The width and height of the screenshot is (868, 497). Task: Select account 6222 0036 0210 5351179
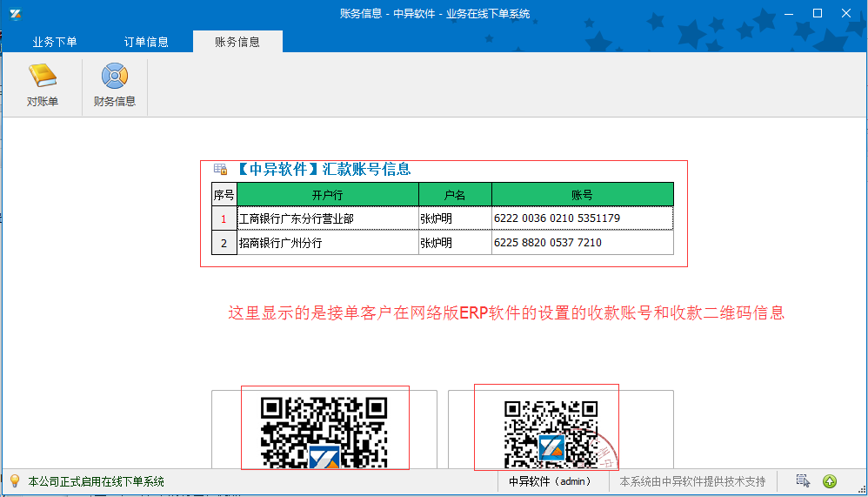click(x=583, y=218)
